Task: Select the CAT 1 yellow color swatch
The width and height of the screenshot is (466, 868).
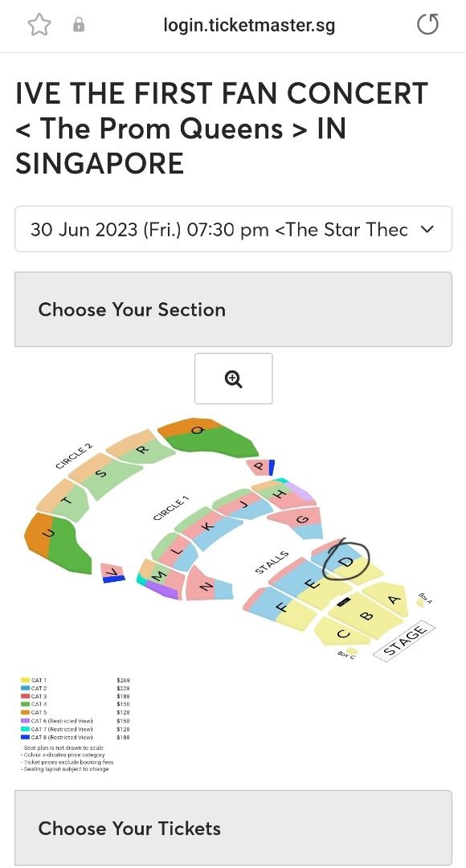Action: pyautogui.click(x=25, y=680)
